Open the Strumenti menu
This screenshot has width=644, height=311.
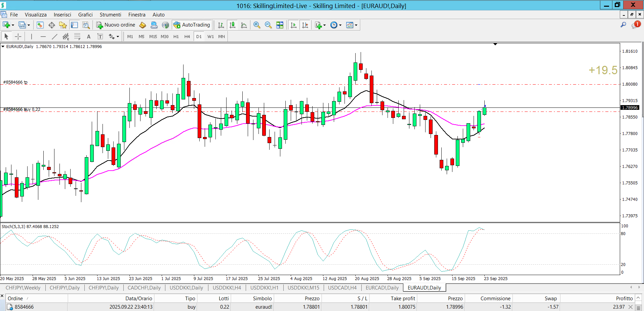(110, 15)
